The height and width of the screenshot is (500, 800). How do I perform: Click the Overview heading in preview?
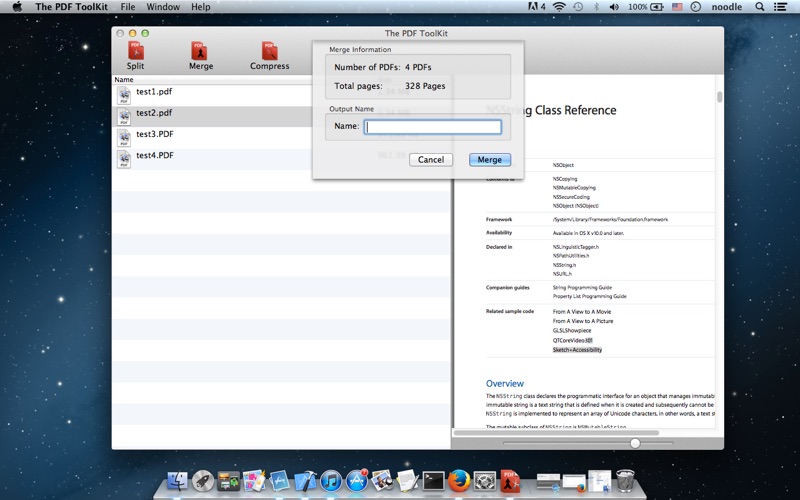[x=505, y=384]
